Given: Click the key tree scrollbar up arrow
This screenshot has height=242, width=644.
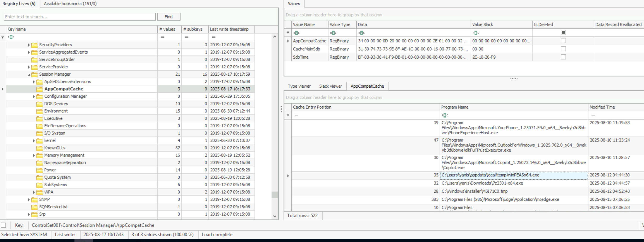Looking at the screenshot, I should point(275,37).
